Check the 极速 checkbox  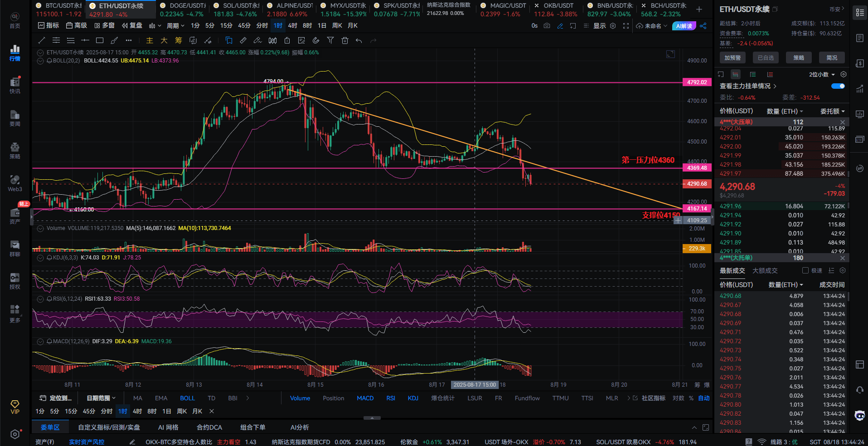point(805,270)
